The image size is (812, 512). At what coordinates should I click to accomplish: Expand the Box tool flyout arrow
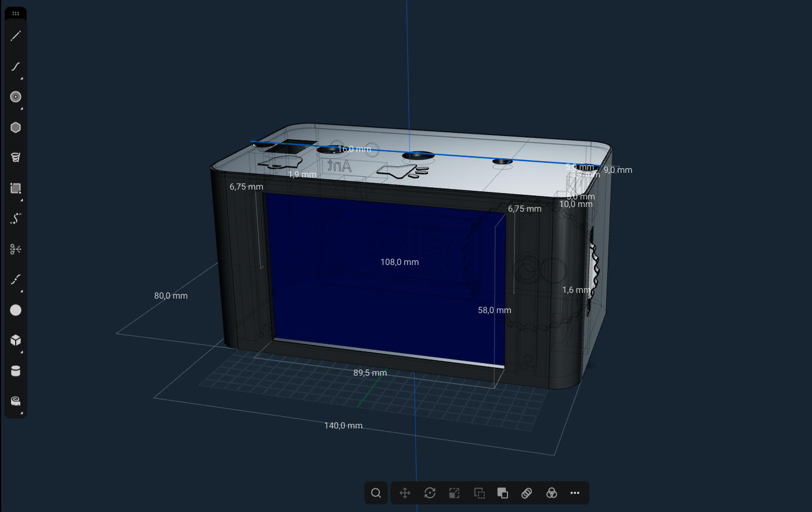[x=22, y=352]
